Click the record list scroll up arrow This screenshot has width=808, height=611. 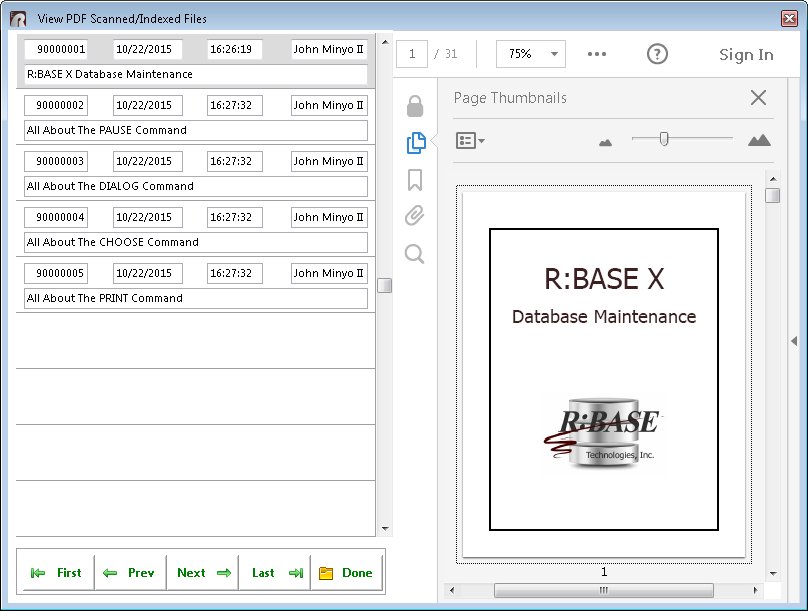385,42
